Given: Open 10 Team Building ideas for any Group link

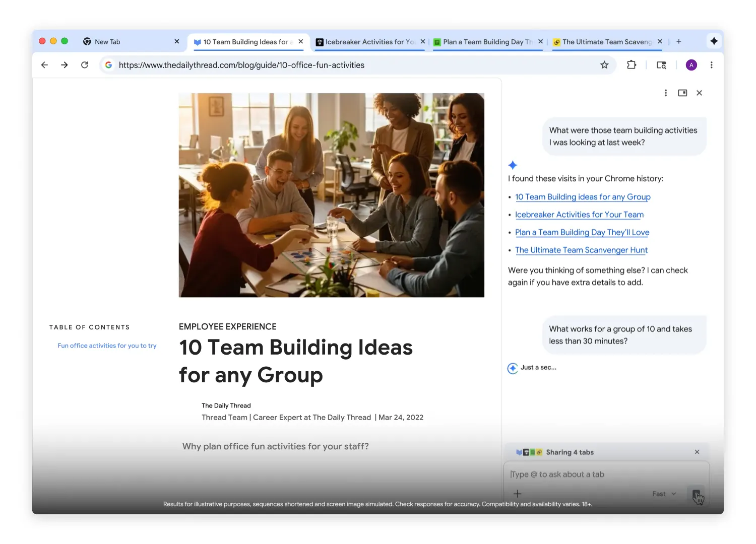Looking at the screenshot, I should pos(583,197).
